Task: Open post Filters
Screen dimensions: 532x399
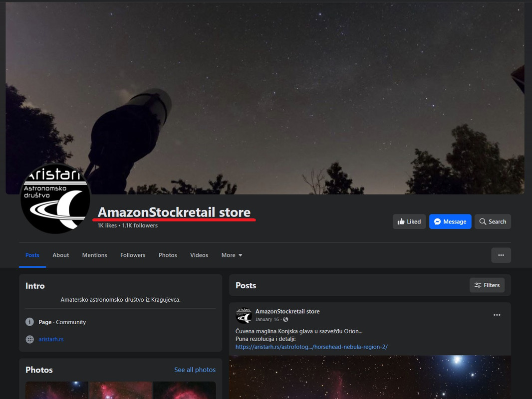Action: tap(487, 285)
